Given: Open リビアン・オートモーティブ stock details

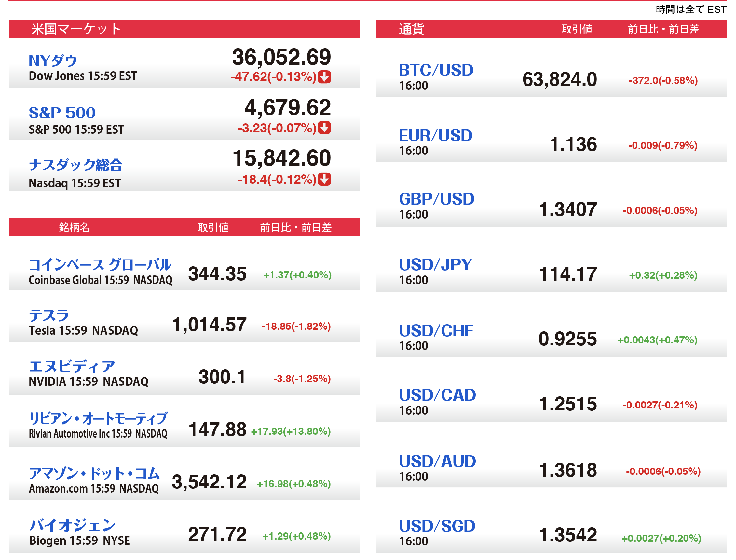Looking at the screenshot, I should pyautogui.click(x=98, y=418).
